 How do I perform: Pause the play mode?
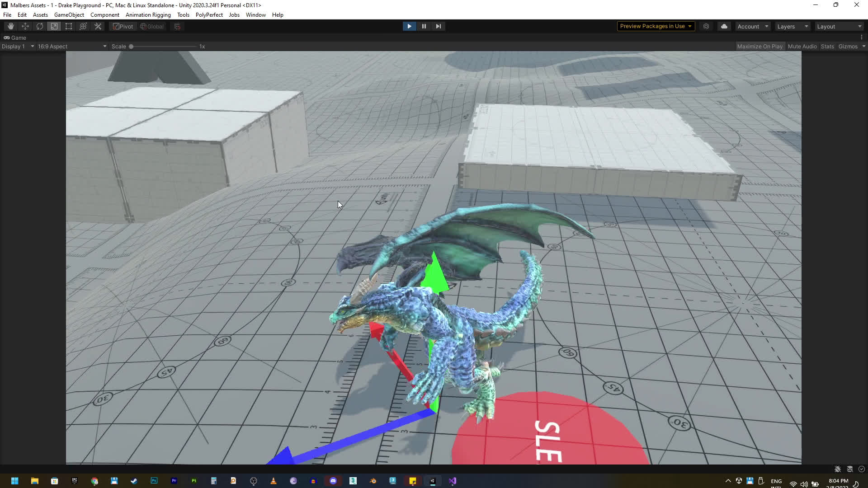point(424,26)
